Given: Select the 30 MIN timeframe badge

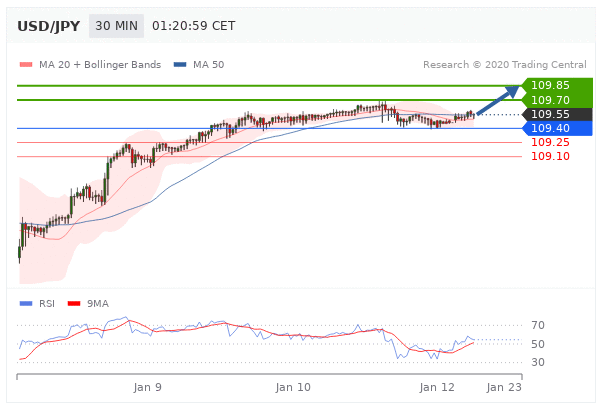Looking at the screenshot, I should tap(117, 26).
